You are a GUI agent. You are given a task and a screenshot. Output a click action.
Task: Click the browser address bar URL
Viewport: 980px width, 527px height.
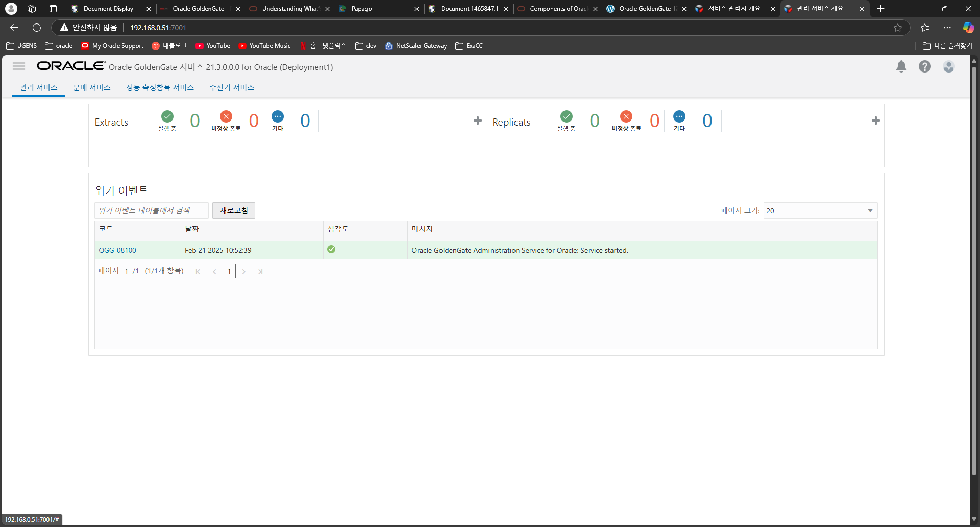(x=158, y=28)
